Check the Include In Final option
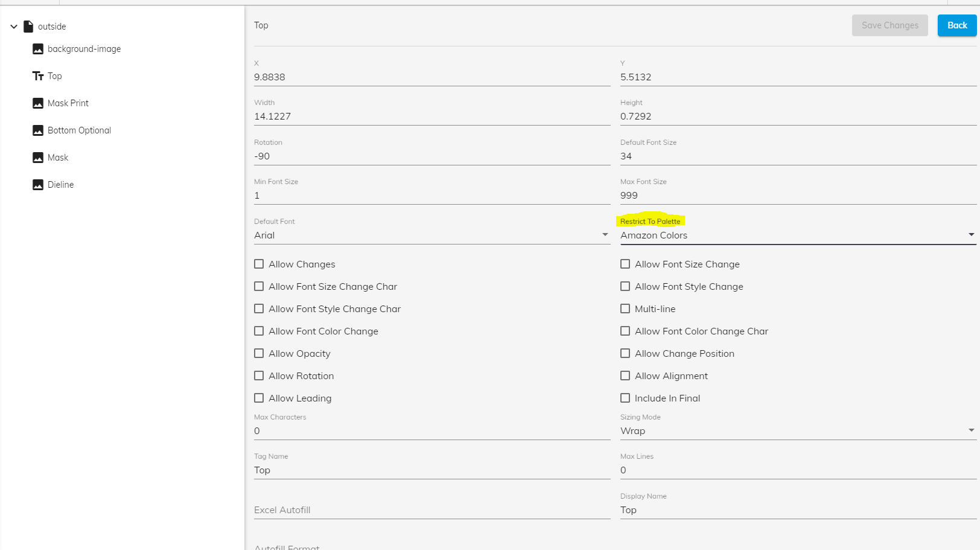Image resolution: width=980 pixels, height=550 pixels. 625,398
